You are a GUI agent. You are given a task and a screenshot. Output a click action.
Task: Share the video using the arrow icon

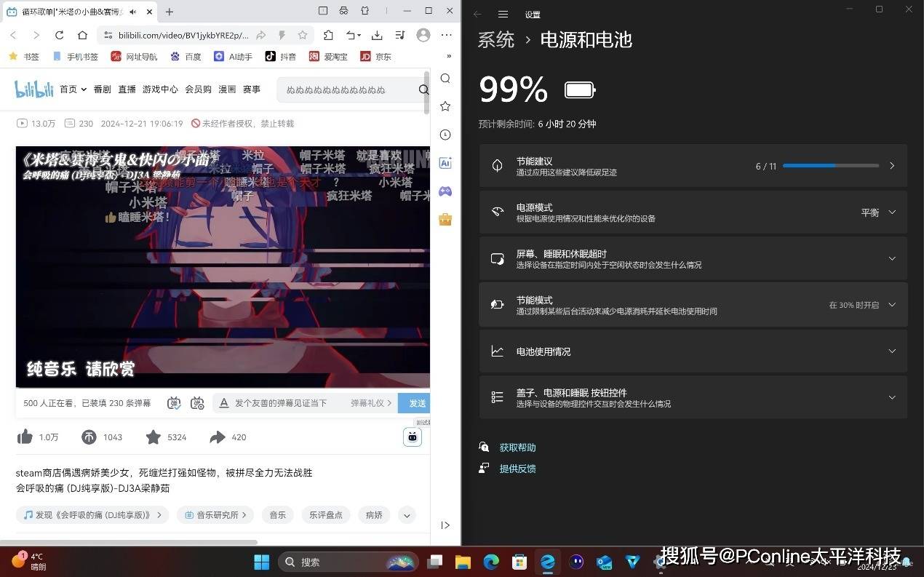tap(217, 437)
